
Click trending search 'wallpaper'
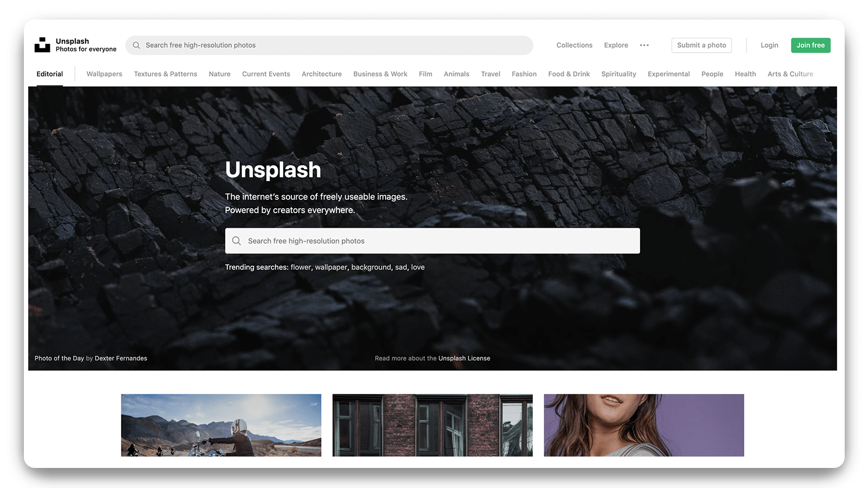331,267
